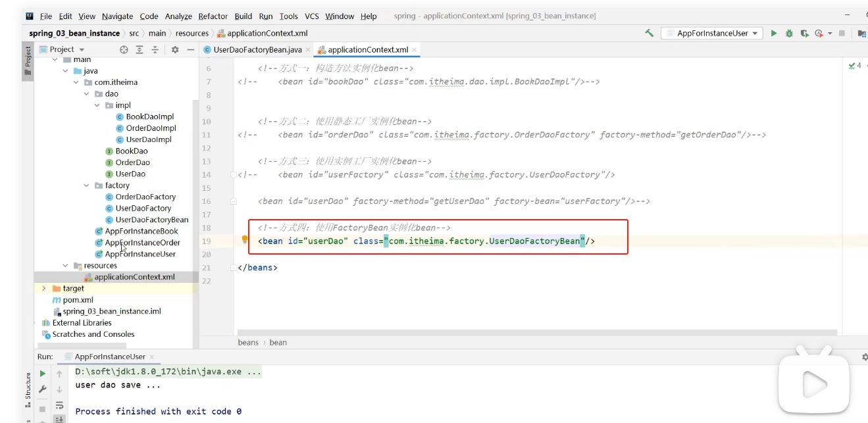Open the Tools menu
The image size is (868, 423).
pos(288,16)
